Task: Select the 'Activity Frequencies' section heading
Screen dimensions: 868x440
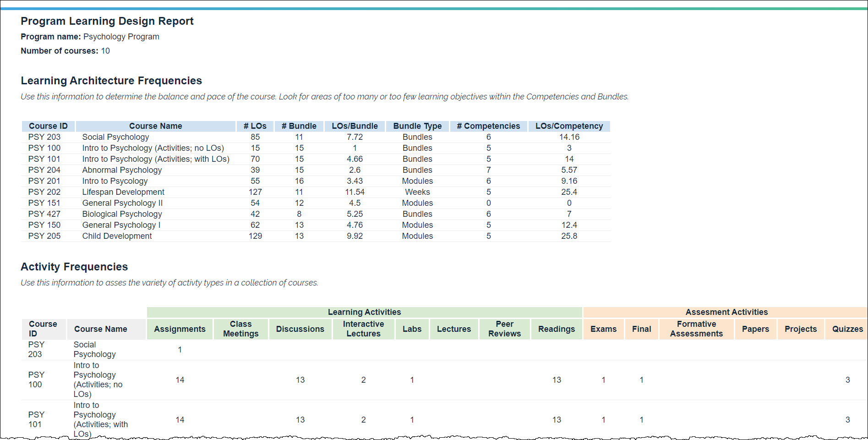Action: coord(74,267)
